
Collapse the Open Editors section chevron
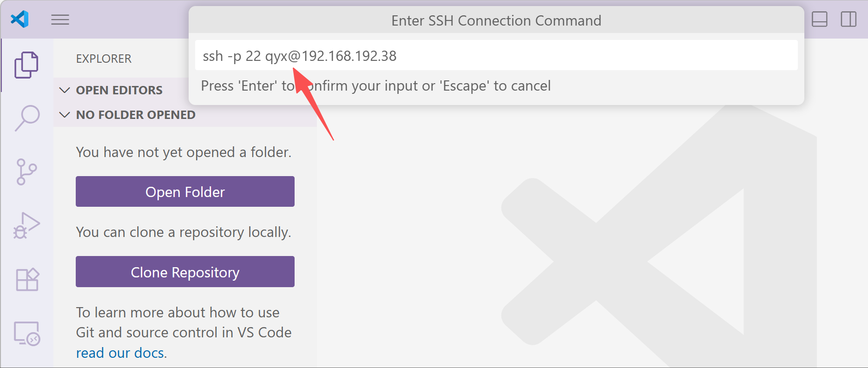tap(65, 90)
